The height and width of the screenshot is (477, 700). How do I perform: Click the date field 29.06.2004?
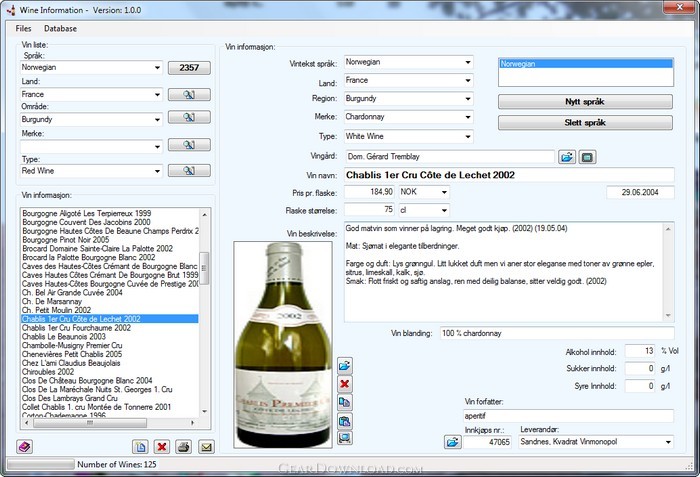(640, 192)
